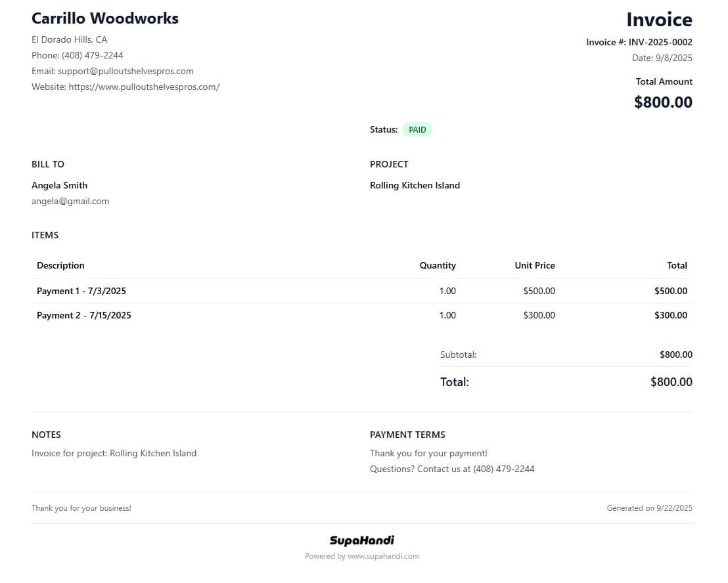The height and width of the screenshot is (583, 728).
Task: Click the Angela Smith customer name
Action: 59,185
